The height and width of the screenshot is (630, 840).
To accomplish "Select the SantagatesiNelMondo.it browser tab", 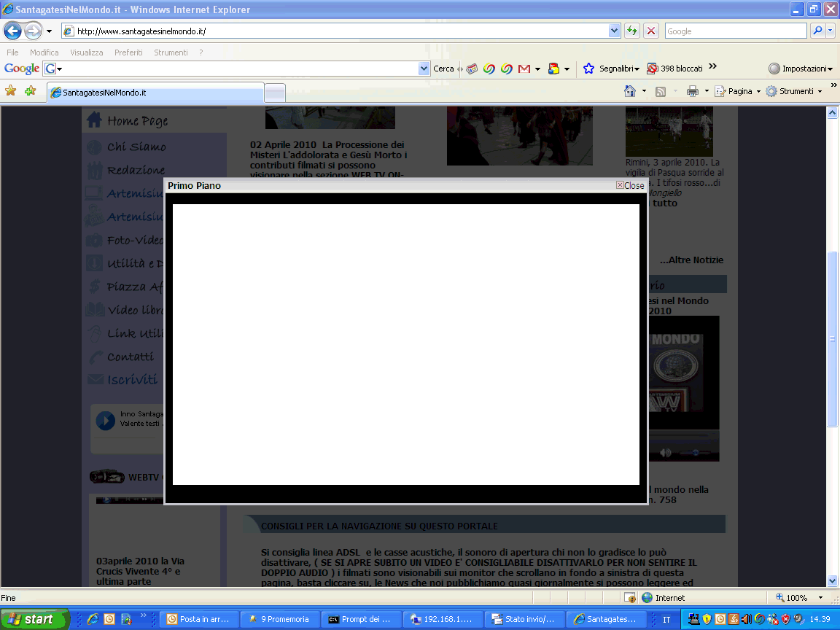I will [155, 93].
